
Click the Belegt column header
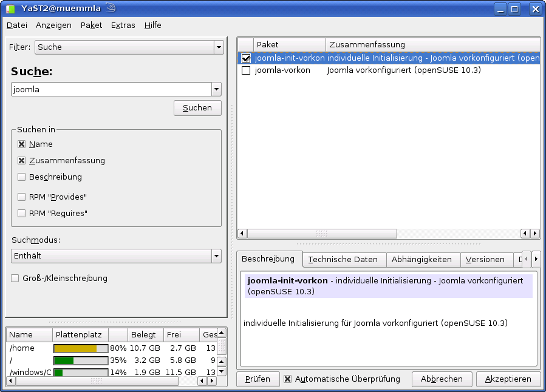click(x=146, y=334)
